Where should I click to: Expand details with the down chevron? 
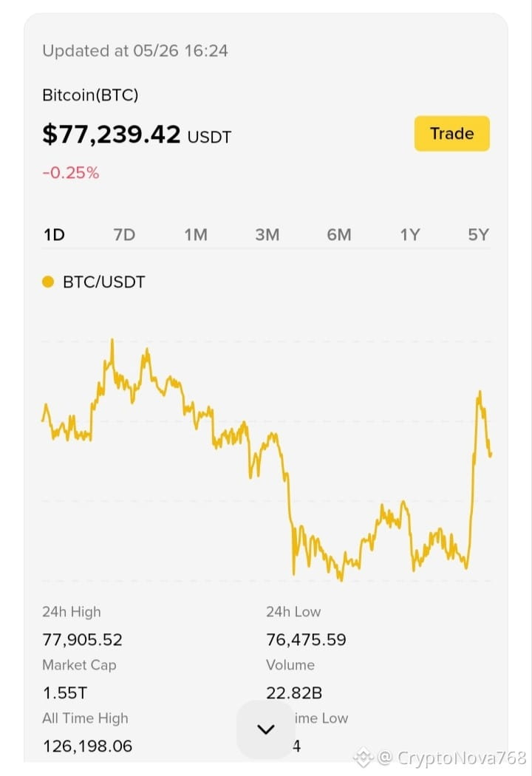tap(266, 729)
